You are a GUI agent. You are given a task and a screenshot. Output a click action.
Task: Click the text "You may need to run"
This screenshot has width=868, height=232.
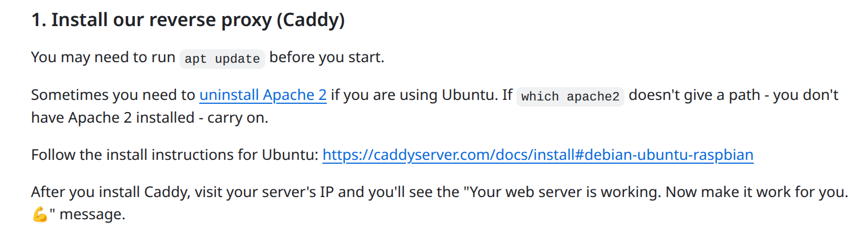(x=103, y=57)
